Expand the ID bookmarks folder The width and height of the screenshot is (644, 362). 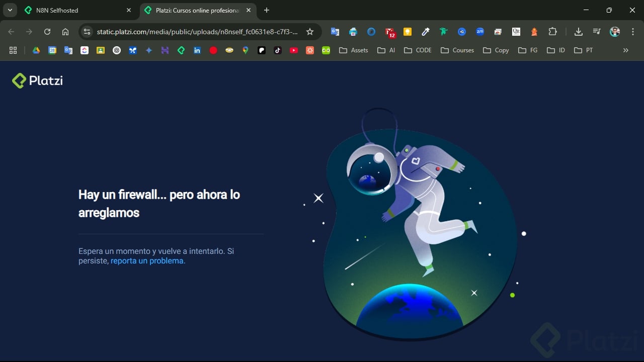tap(556, 50)
